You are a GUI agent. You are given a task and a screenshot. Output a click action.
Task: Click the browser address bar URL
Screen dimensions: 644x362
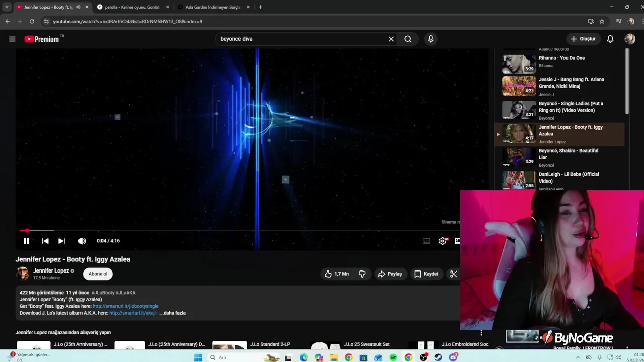pyautogui.click(x=128, y=21)
